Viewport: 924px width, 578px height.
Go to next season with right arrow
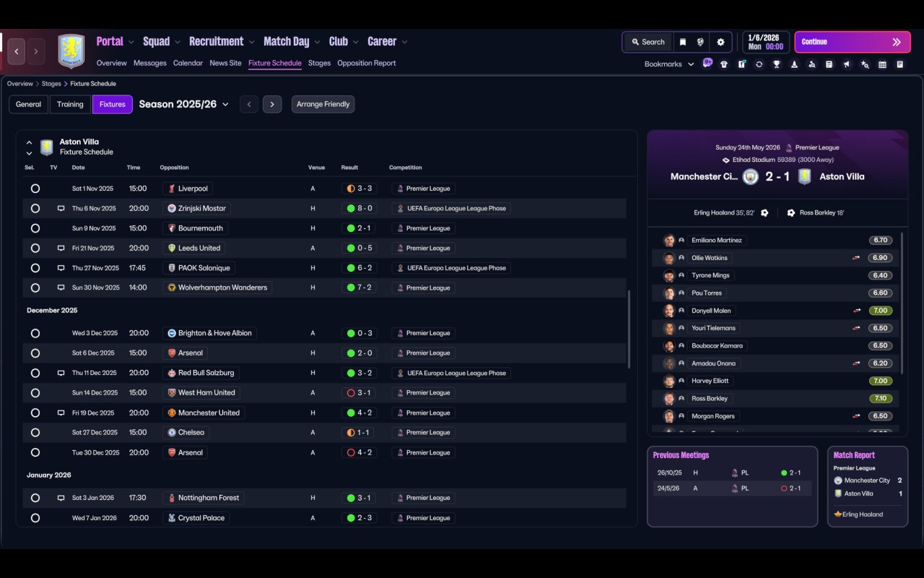tap(272, 104)
